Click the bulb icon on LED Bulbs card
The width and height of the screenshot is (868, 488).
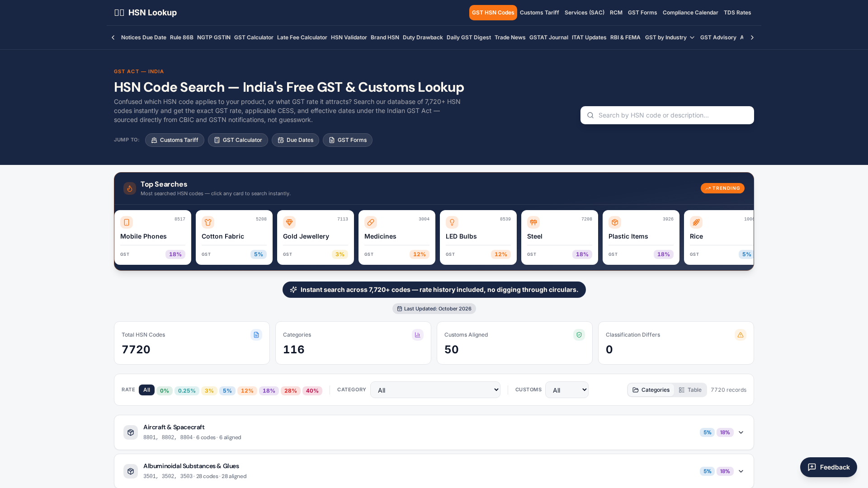(x=452, y=222)
